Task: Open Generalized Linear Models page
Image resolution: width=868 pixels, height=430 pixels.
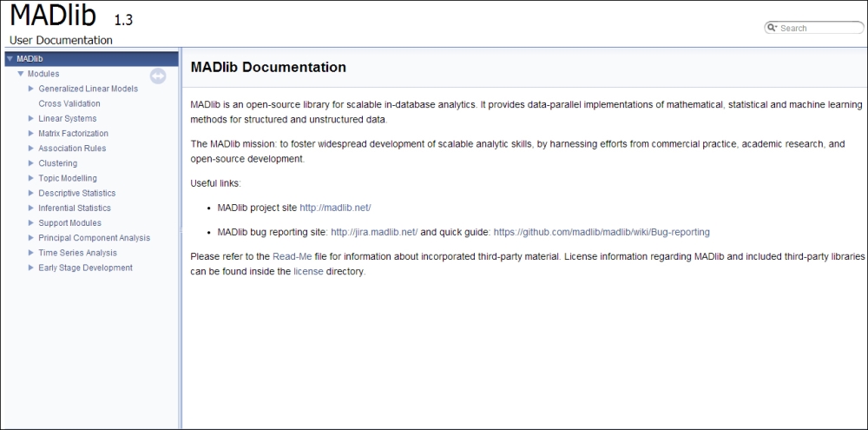Action: 88,89
